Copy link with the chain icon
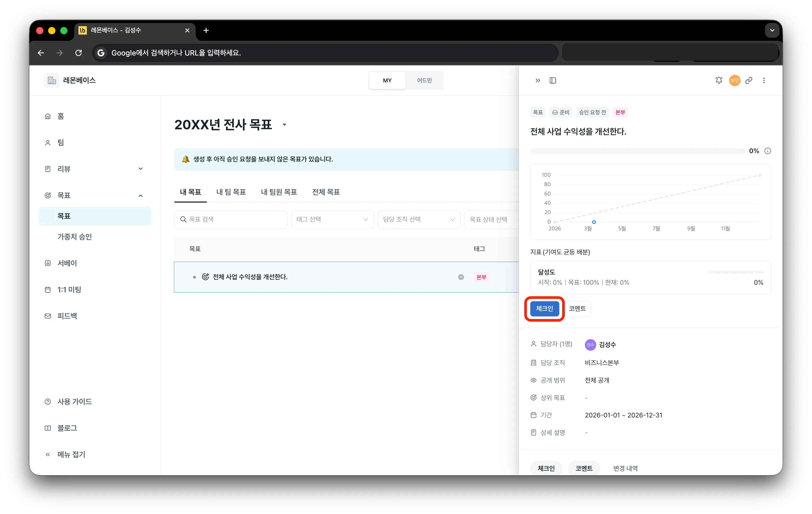Viewport: 812px width, 514px height. [749, 80]
